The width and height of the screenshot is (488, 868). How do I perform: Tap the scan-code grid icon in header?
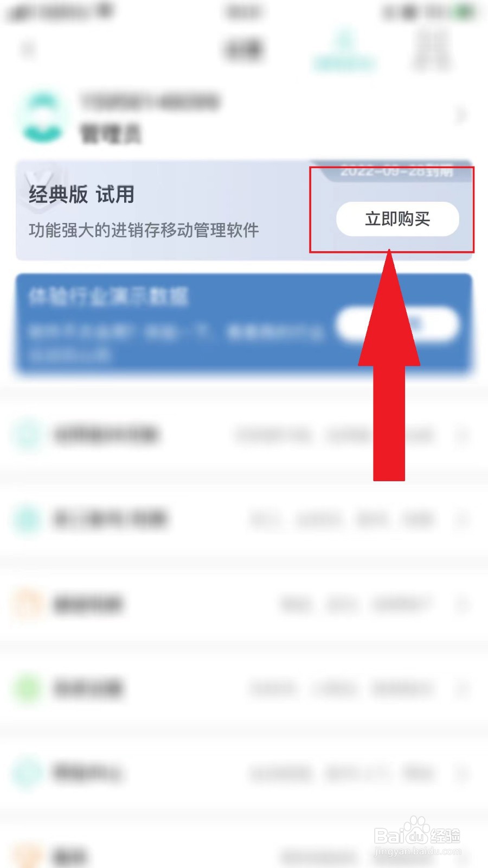pos(432,49)
